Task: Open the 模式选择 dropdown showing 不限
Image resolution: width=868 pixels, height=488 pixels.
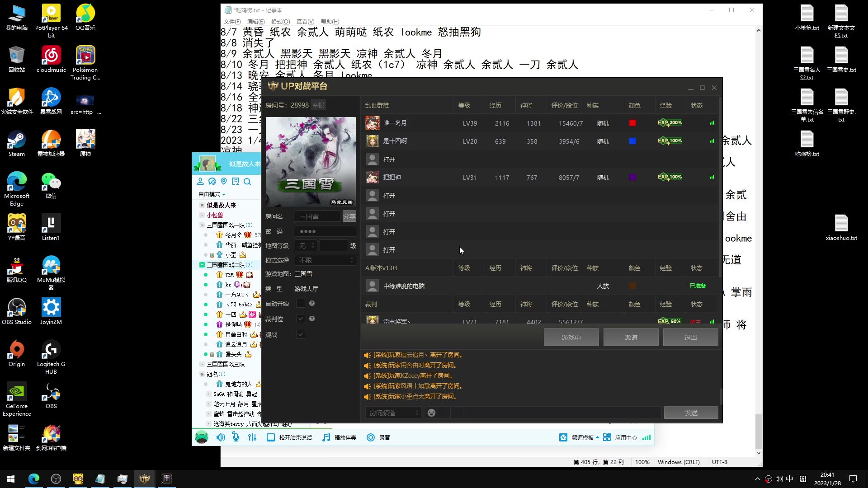Action: pyautogui.click(x=325, y=260)
